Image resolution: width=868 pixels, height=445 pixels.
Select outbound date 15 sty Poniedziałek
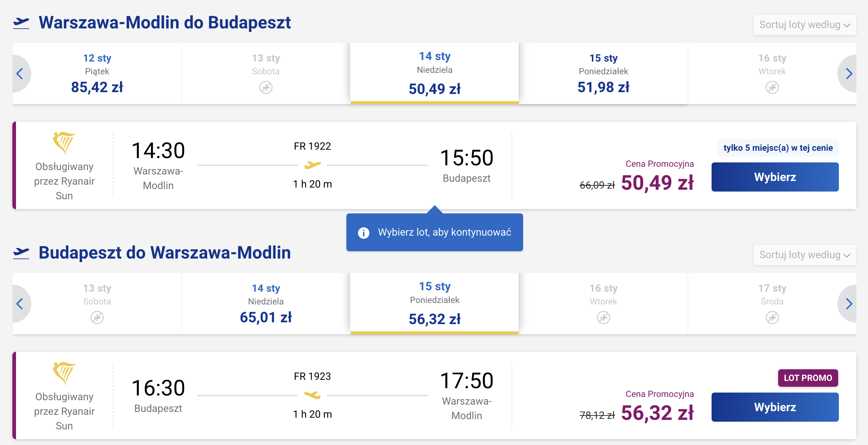pos(604,74)
